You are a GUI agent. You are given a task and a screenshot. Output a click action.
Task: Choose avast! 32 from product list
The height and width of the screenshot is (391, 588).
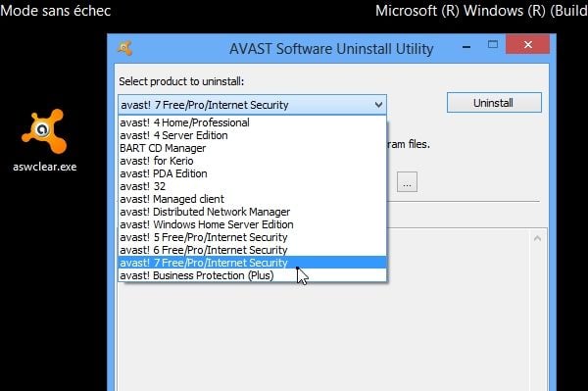[x=252, y=186]
